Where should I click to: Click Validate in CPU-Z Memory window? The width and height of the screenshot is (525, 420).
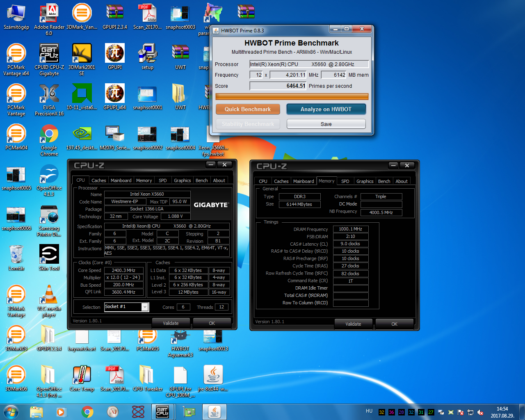point(353,324)
